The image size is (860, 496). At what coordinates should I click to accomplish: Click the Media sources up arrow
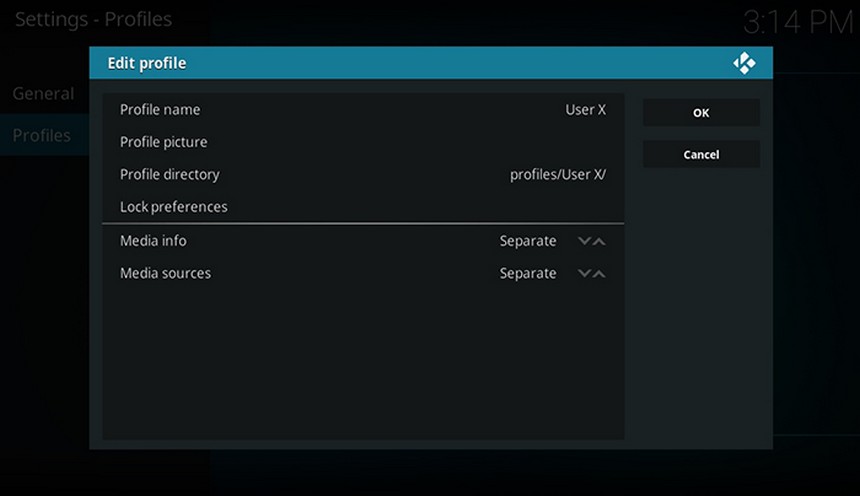pos(599,273)
